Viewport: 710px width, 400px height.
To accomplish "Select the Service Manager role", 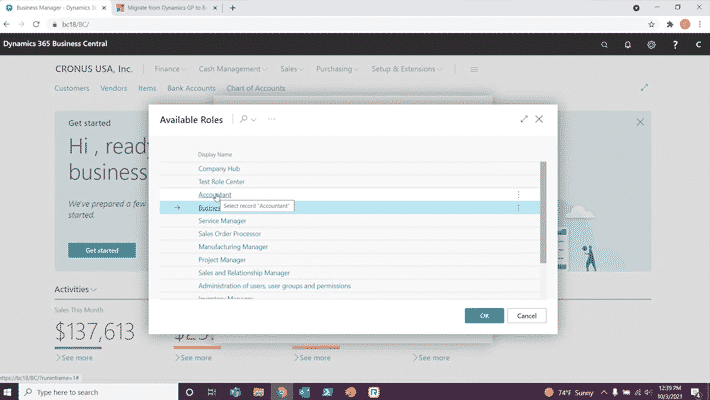I will [222, 221].
